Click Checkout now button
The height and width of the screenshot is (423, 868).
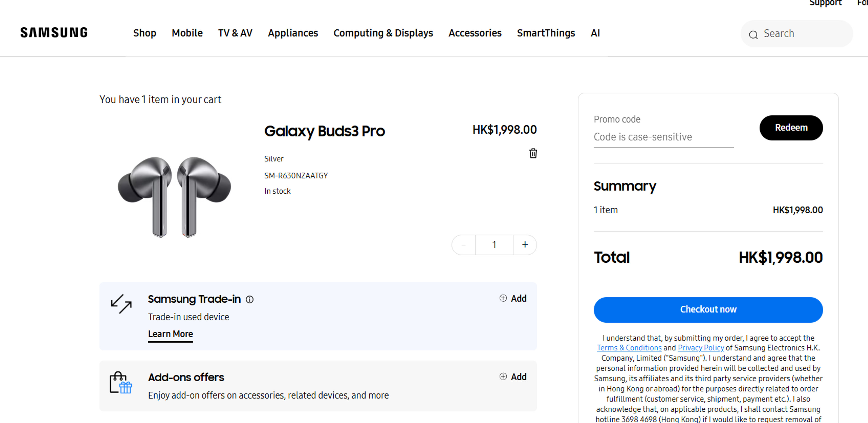(x=708, y=310)
